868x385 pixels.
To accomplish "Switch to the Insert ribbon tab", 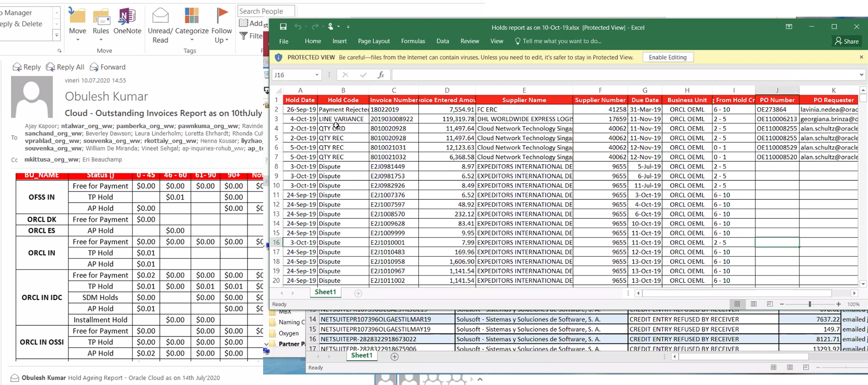I will tap(340, 41).
